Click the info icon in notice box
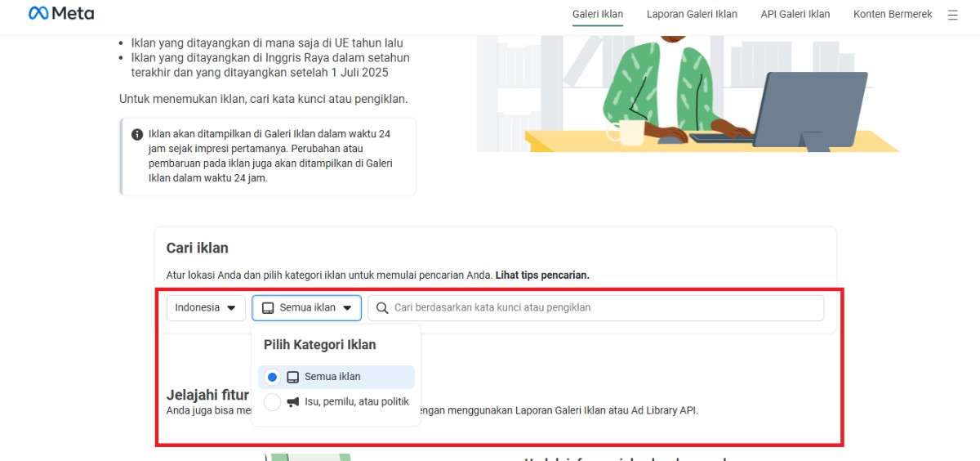The image size is (980, 461). pos(137,134)
